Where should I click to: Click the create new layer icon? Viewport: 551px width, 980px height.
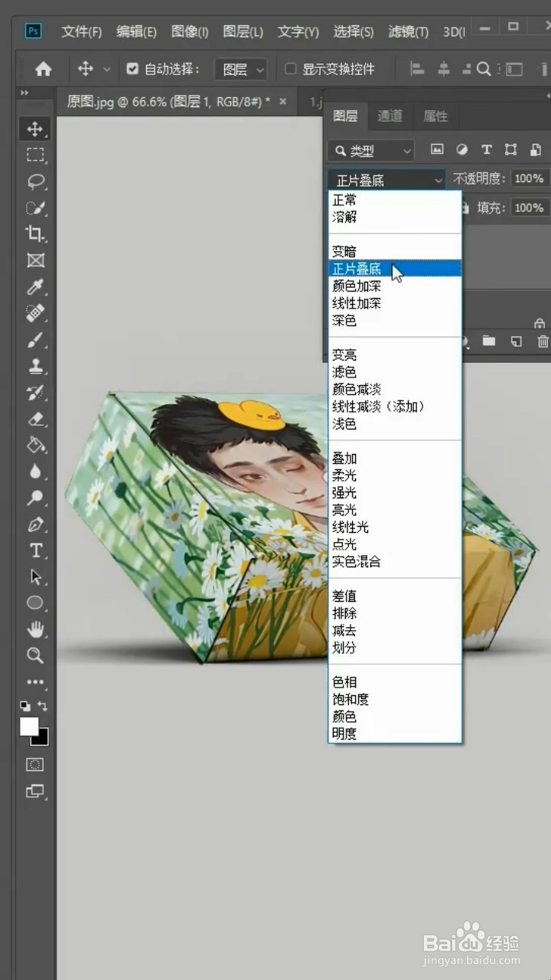click(x=517, y=341)
